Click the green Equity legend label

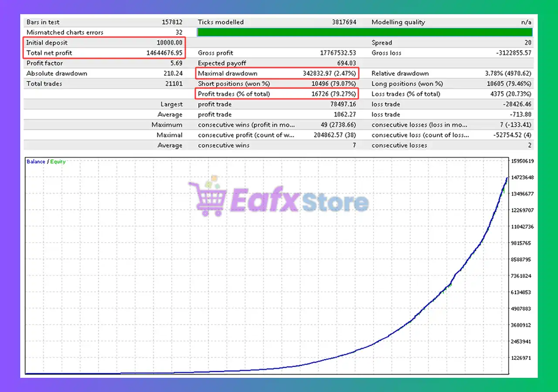[x=58, y=162]
